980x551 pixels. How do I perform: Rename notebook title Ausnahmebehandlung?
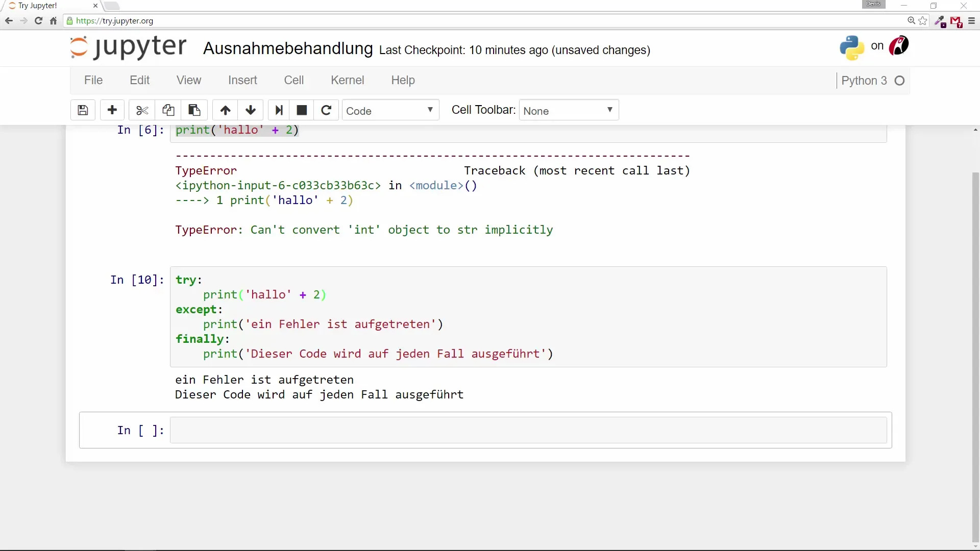click(x=288, y=48)
